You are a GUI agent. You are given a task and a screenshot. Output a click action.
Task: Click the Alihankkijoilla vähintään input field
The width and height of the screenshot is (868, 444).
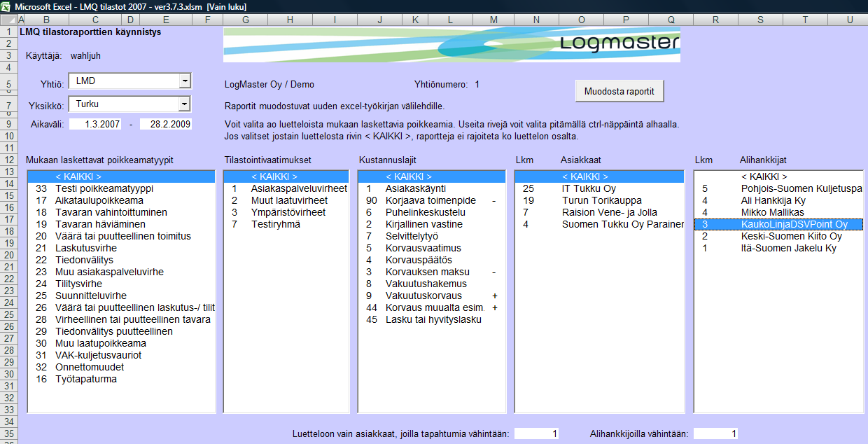[x=715, y=434]
